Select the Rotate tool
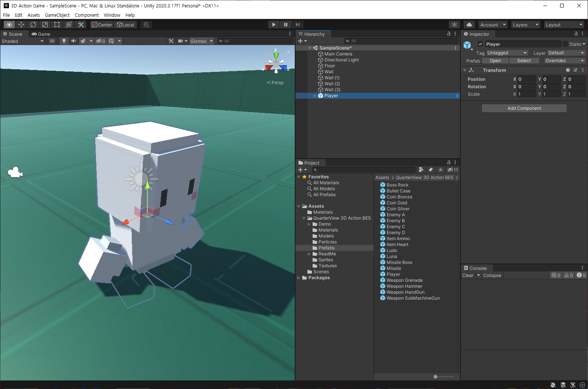The height and width of the screenshot is (389, 588). pyautogui.click(x=33, y=25)
